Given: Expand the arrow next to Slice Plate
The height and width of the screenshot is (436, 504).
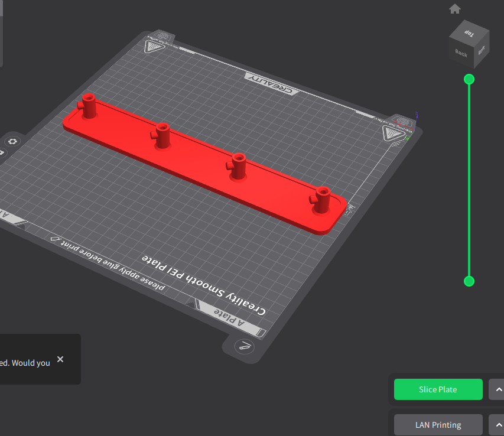Looking at the screenshot, I should 498,389.
